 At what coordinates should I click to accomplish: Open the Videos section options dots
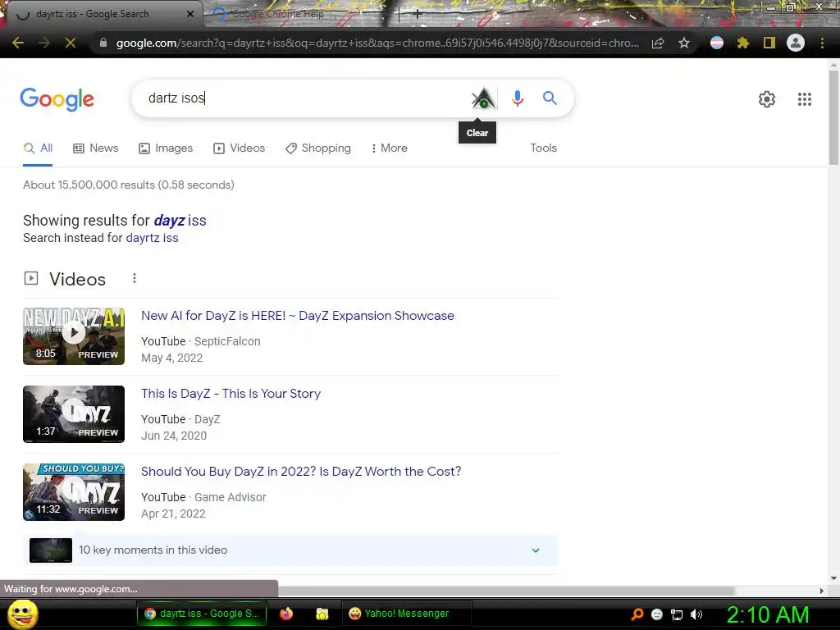135,279
